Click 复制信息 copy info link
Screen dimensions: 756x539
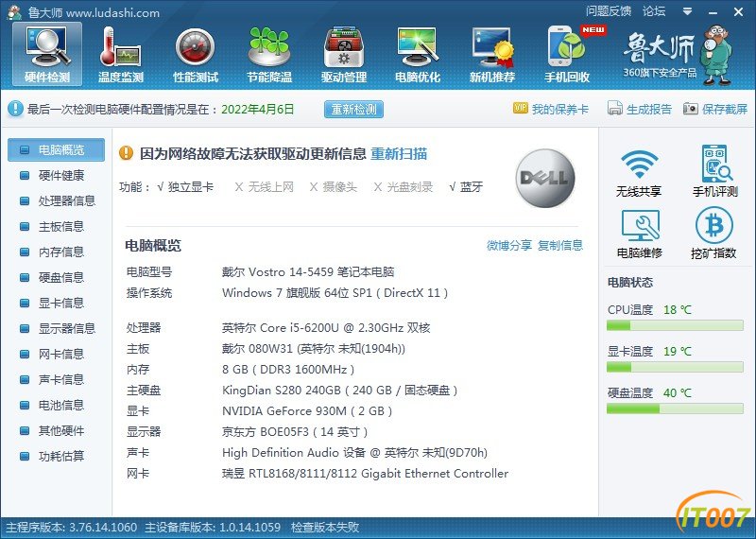pyautogui.click(x=560, y=245)
